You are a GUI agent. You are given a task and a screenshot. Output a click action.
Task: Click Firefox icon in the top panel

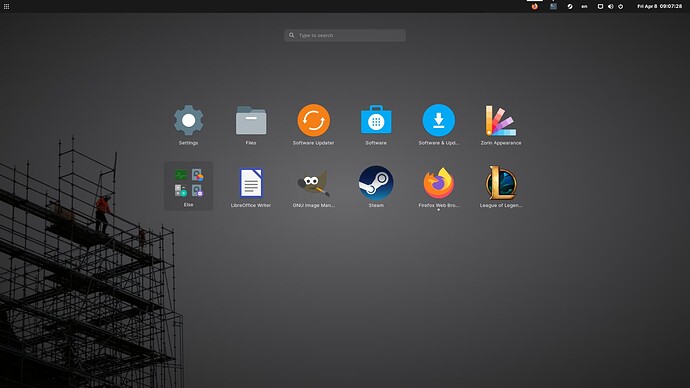pos(535,6)
